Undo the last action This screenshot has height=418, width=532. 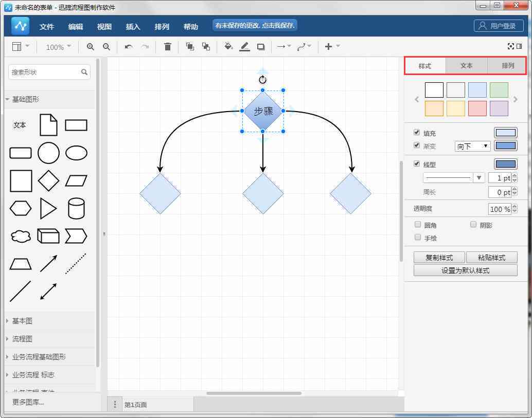pos(129,47)
